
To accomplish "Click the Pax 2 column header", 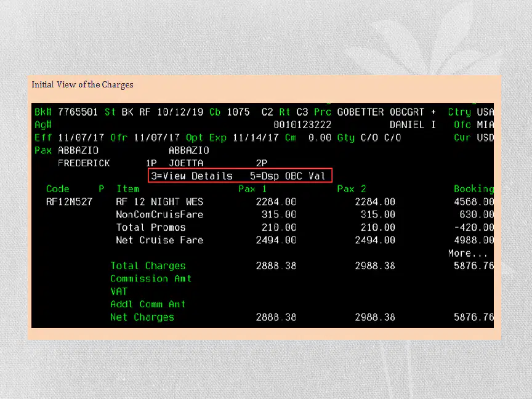I will coord(352,188).
